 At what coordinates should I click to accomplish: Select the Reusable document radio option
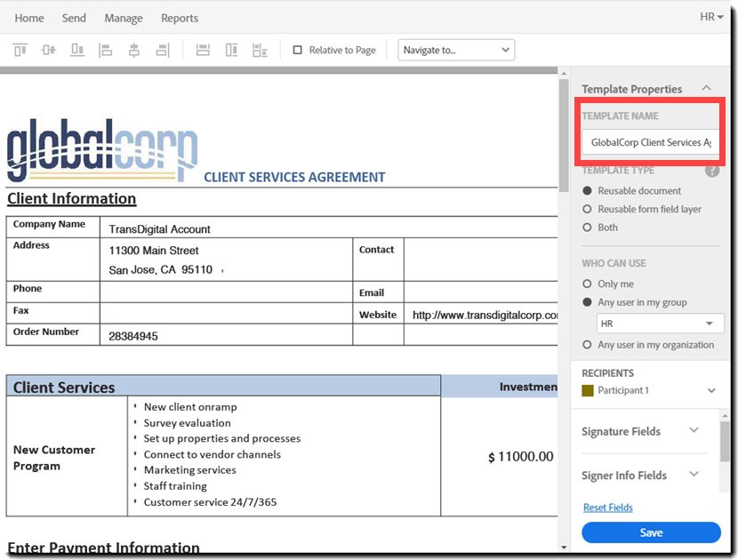click(587, 190)
